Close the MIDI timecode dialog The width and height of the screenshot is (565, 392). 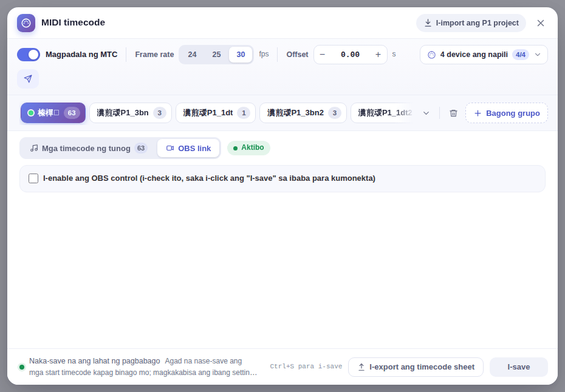click(541, 23)
